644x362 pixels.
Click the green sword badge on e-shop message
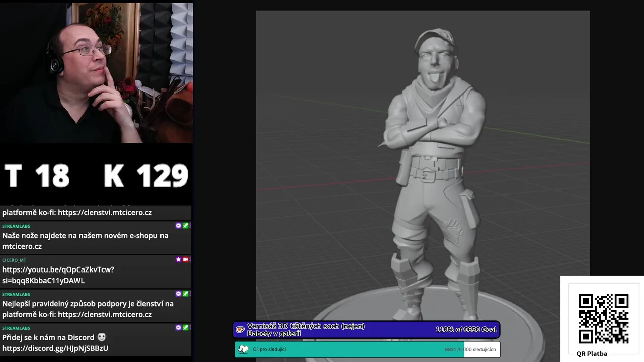pos(185,226)
